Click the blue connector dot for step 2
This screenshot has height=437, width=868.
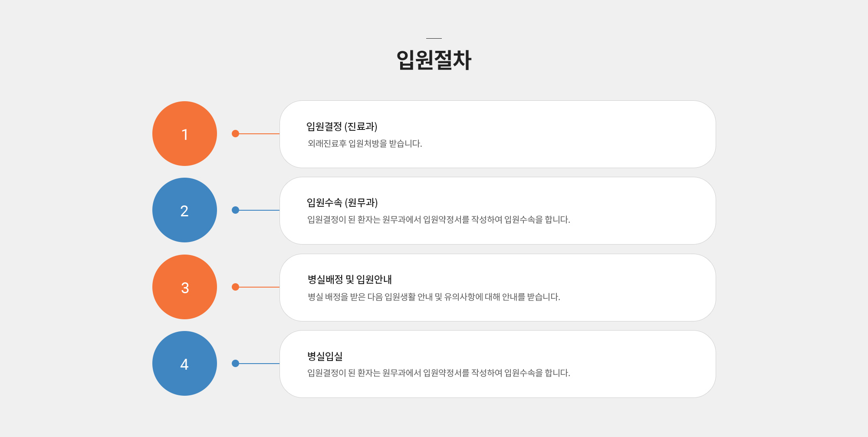tap(235, 210)
